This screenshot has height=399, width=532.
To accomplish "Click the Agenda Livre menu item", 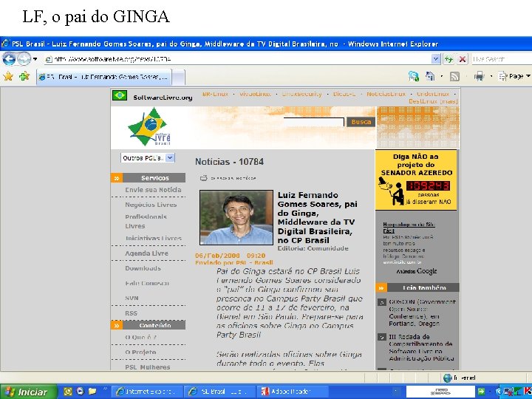I will pyautogui.click(x=146, y=253).
